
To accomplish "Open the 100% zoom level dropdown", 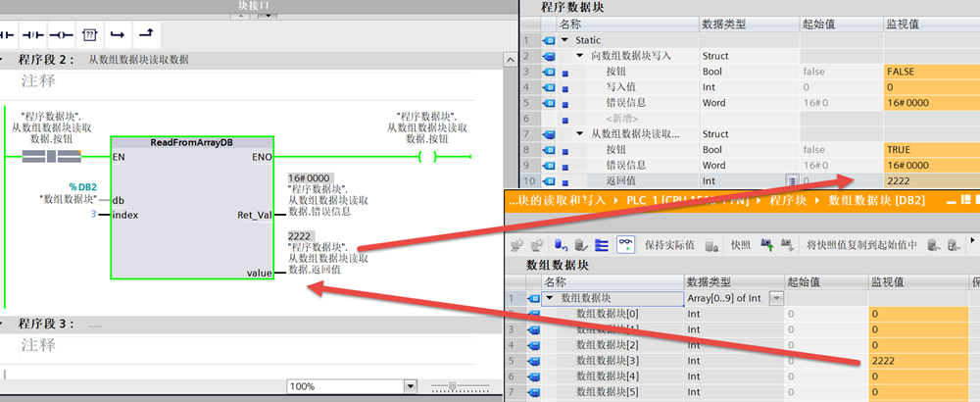I will tap(409, 387).
